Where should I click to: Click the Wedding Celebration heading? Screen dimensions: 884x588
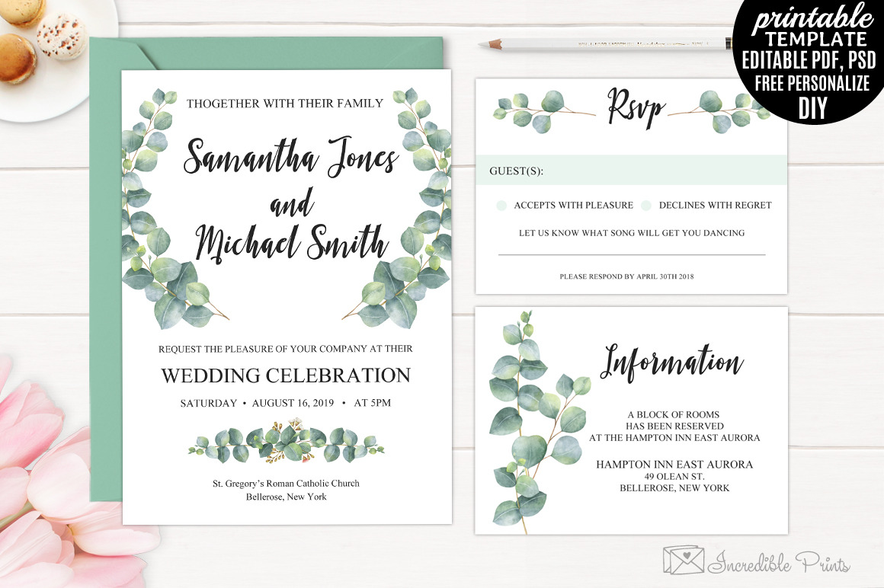286,375
